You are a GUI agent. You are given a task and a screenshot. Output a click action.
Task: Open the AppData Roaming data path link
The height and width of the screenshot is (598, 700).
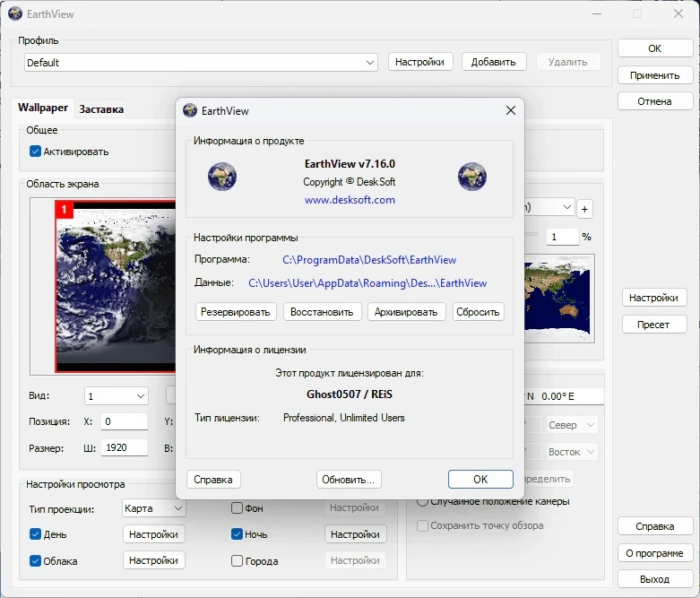click(x=367, y=283)
